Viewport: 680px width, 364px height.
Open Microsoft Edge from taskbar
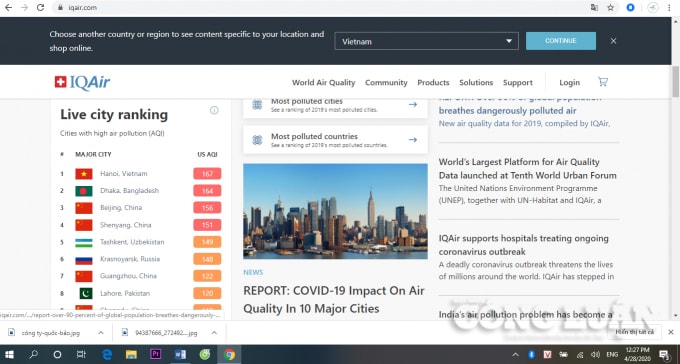107,354
